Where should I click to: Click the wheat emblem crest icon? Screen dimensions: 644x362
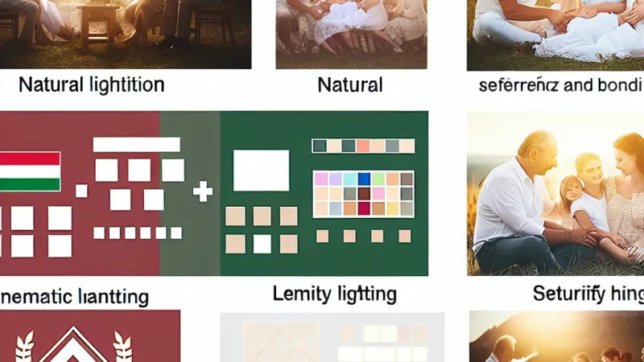(74, 343)
